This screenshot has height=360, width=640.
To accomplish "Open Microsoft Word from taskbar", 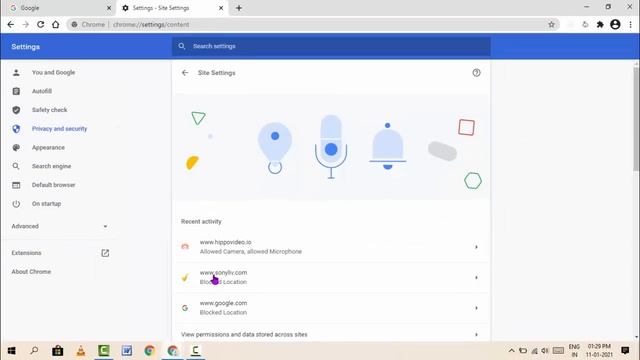I will pyautogui.click(x=127, y=351).
